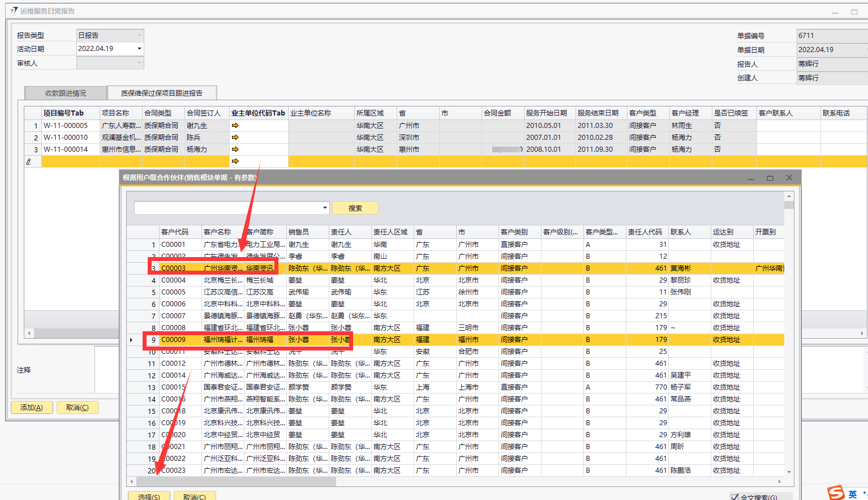Maximize the partner selection dialog
868x500 pixels.
point(770,178)
